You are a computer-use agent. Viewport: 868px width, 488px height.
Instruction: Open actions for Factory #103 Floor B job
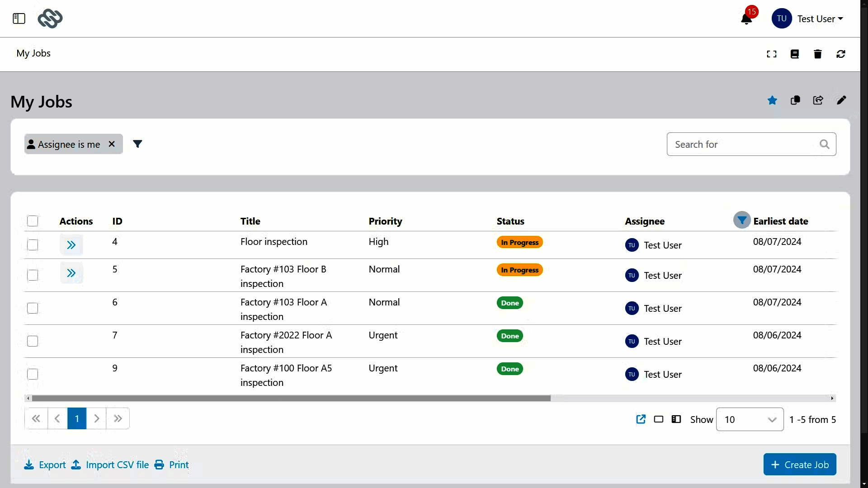coord(71,273)
